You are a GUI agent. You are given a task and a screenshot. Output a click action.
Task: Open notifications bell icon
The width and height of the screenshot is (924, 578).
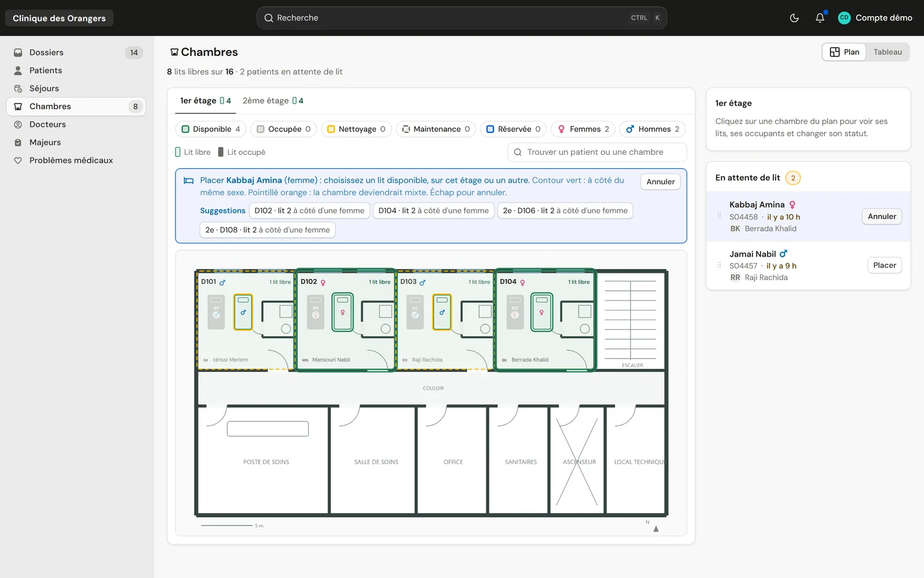pyautogui.click(x=819, y=18)
